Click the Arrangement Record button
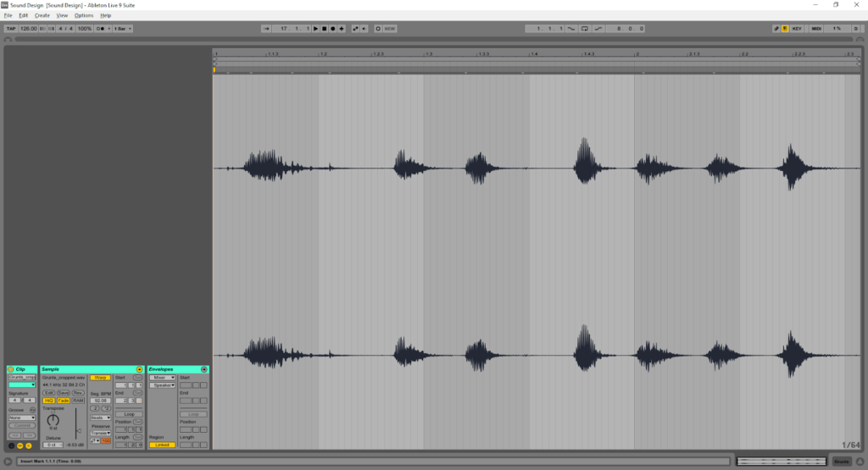Image resolution: width=868 pixels, height=470 pixels. [332, 29]
